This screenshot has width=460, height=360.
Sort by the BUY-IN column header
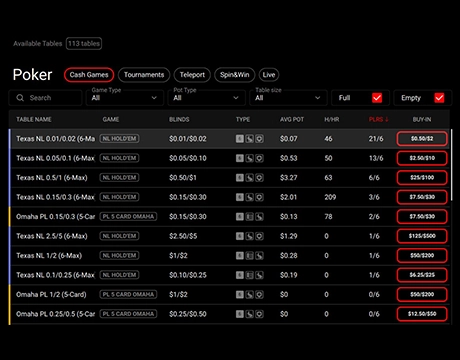(422, 119)
